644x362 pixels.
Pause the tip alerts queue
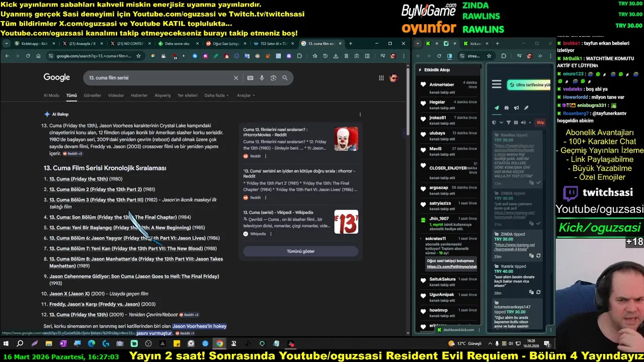click(x=516, y=122)
